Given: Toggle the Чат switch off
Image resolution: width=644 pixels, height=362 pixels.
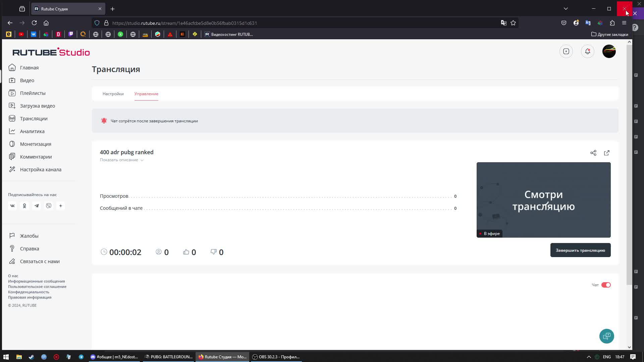Looking at the screenshot, I should pyautogui.click(x=606, y=285).
